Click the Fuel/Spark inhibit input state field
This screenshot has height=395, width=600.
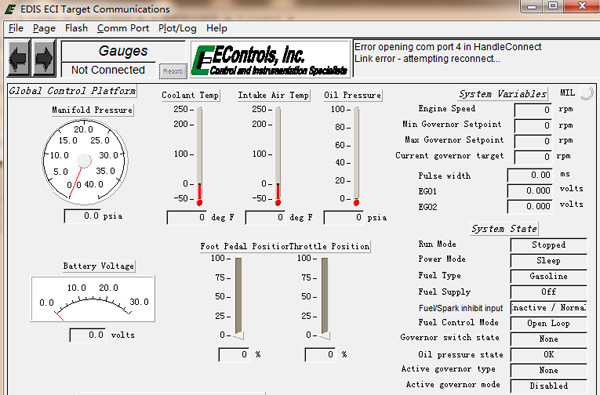coord(548,308)
